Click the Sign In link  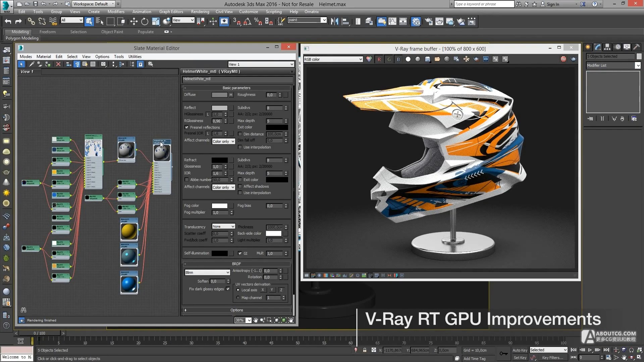(553, 4)
